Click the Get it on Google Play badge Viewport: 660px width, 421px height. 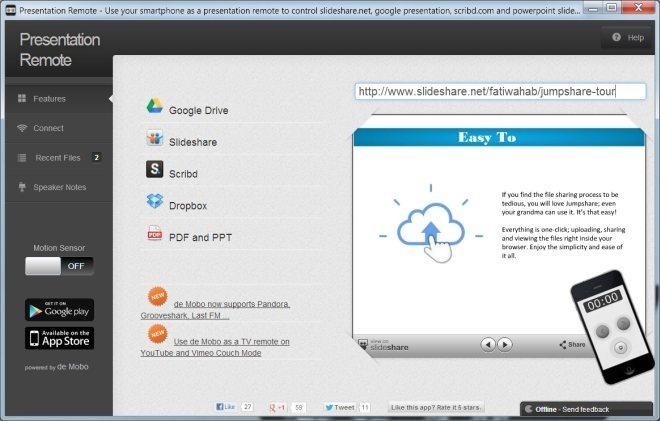pyautogui.click(x=59, y=309)
